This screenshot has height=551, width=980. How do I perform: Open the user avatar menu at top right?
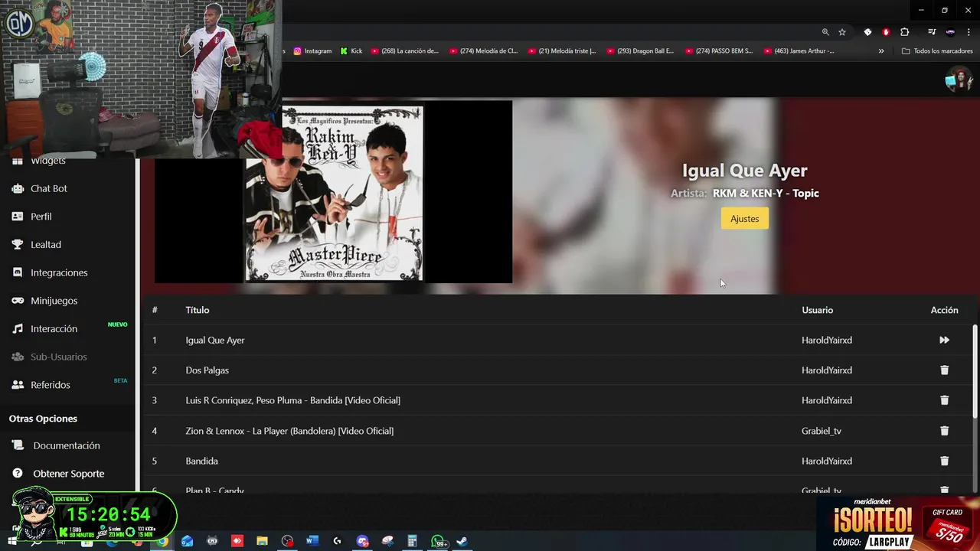click(958, 79)
